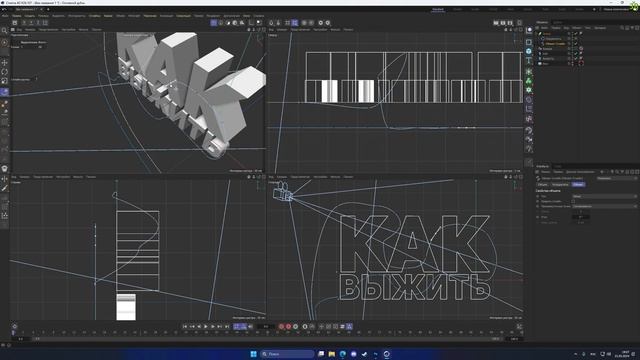Click the blue Cube primitive icon
This screenshot has width=640, height=360.
click(x=529, y=51)
